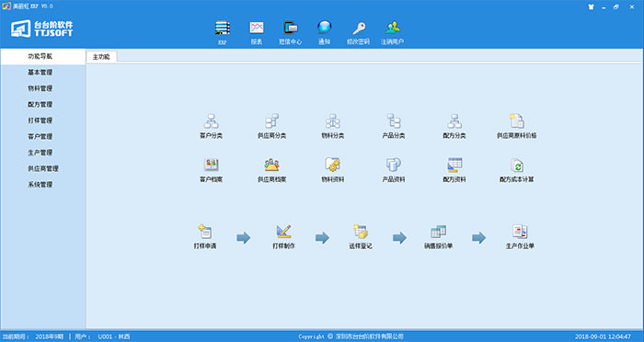This screenshot has height=342, width=644.
Task: Click the status bar period 2018年9期
Action: pyautogui.click(x=50, y=336)
